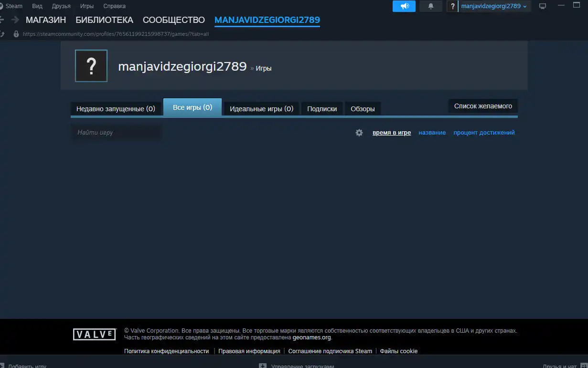Click the lock icon beside the URL

tap(16, 34)
